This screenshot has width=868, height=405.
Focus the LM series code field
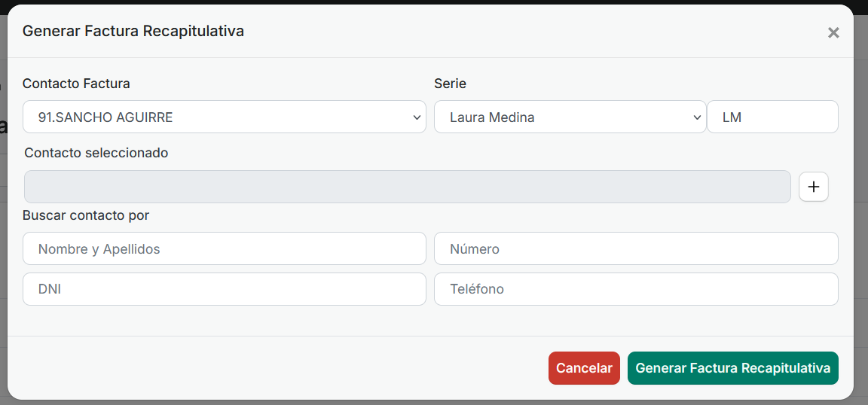772,117
